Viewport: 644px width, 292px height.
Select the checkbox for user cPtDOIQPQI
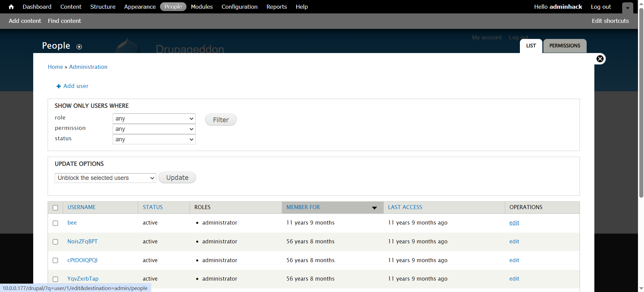click(x=55, y=260)
